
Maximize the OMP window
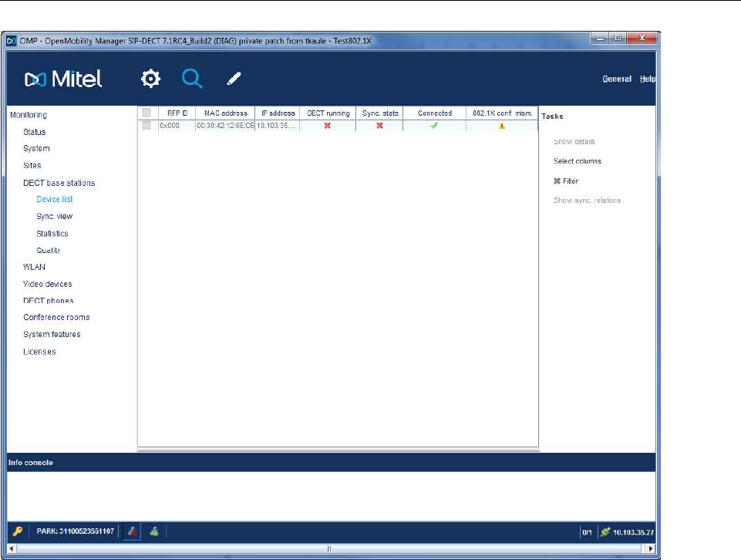tap(617, 38)
